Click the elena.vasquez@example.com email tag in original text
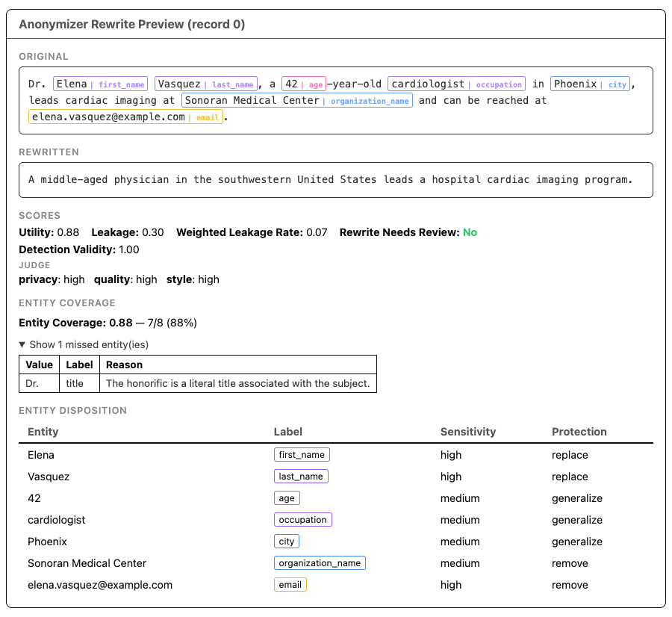672x617 pixels. click(x=125, y=117)
